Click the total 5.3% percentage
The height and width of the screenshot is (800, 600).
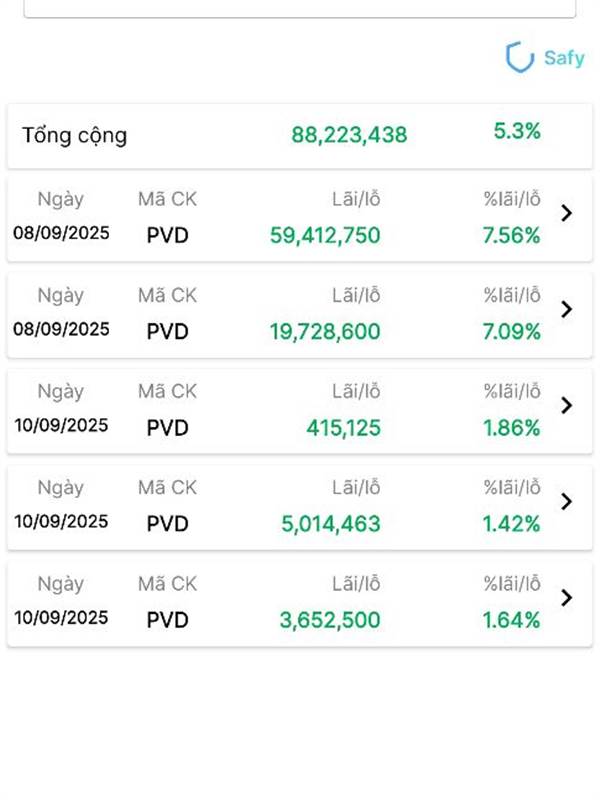point(517,131)
